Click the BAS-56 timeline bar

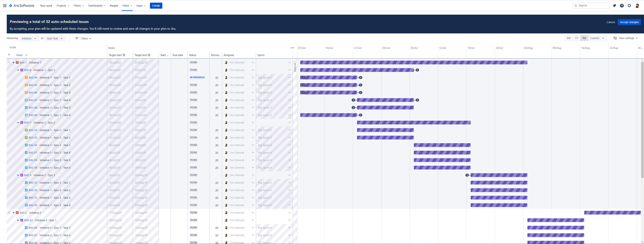click(x=442, y=145)
